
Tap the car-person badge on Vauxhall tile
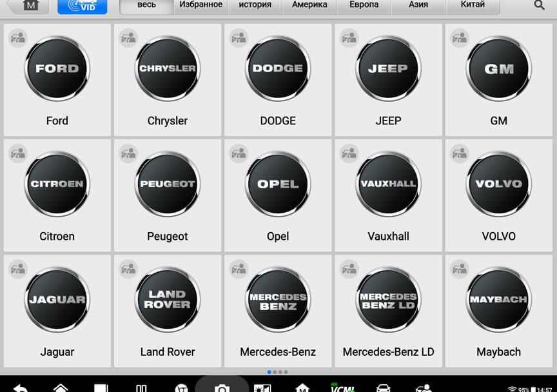pos(349,153)
